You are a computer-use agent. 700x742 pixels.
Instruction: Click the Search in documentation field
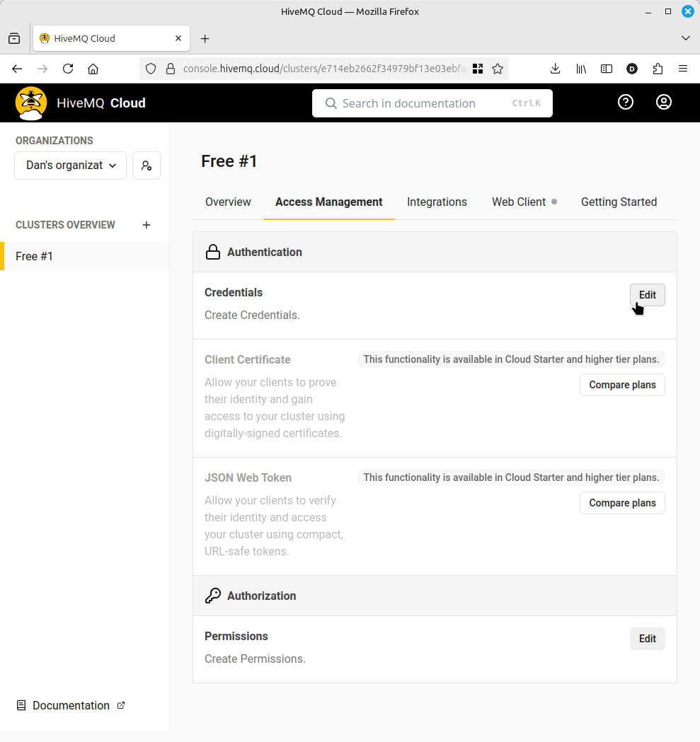tap(432, 103)
